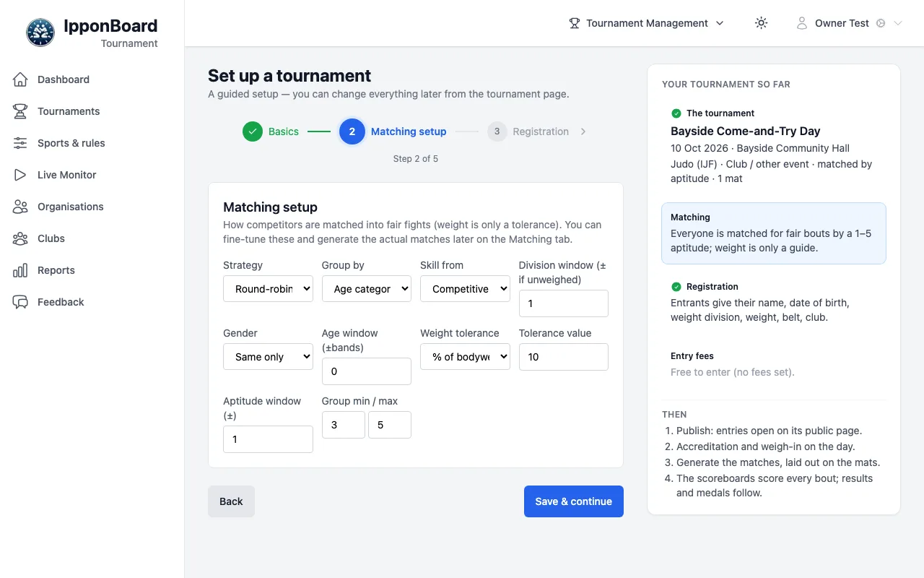
Task: Open the Weight tolerance dropdown
Action: coord(465,357)
